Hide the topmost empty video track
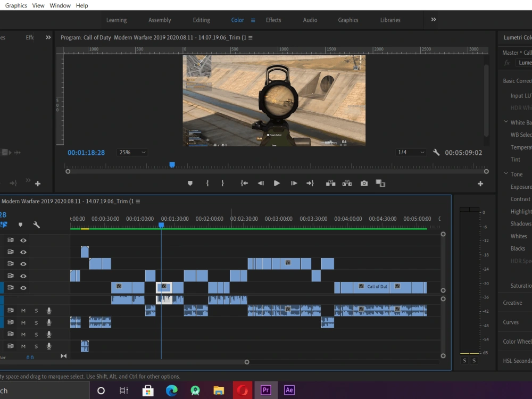The image size is (532, 399). coord(23,240)
